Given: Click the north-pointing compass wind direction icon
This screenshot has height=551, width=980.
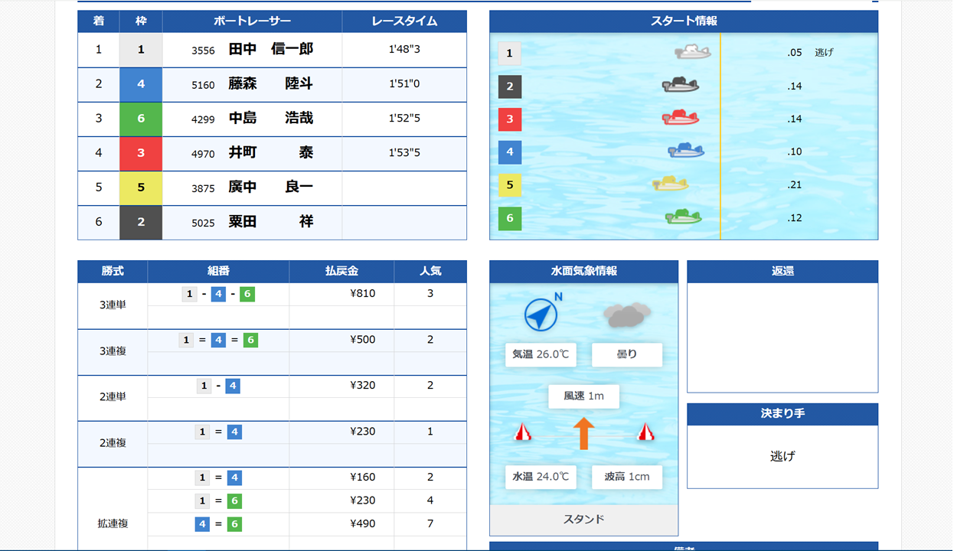Looking at the screenshot, I should tap(542, 314).
